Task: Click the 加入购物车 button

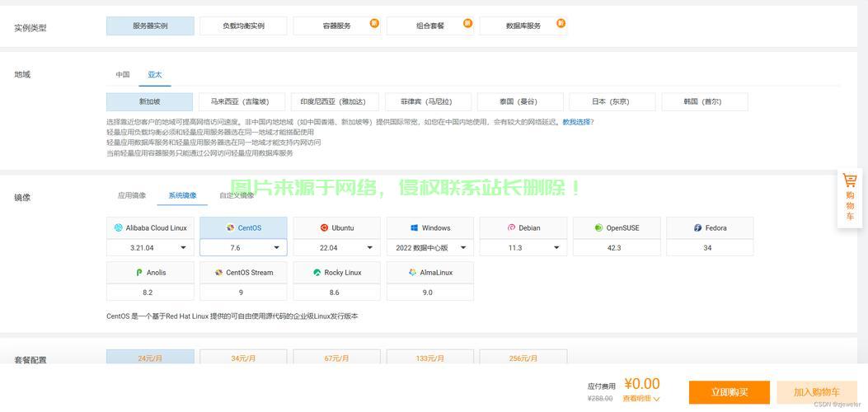Action: click(817, 392)
